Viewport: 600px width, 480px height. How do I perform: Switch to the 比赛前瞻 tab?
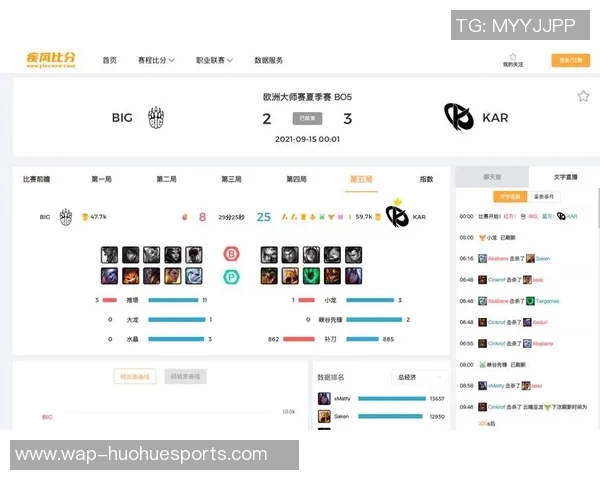(x=37, y=179)
